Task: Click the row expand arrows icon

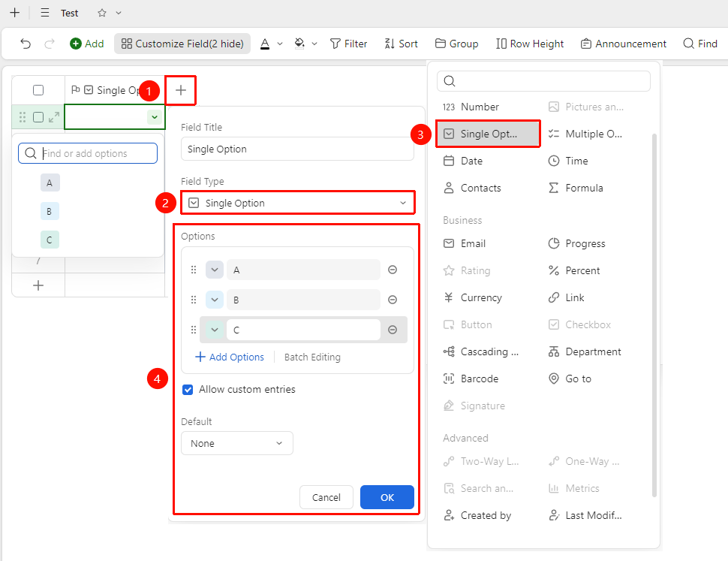Action: 54,117
